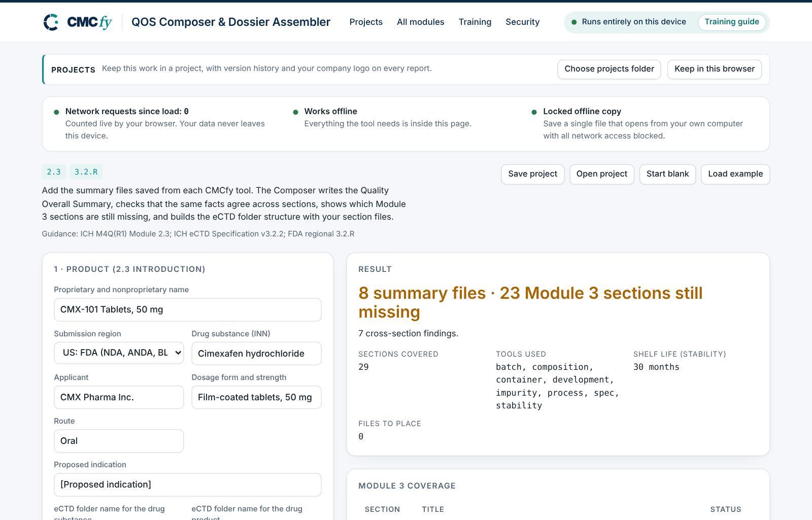Click the STATUS column header
The height and width of the screenshot is (520, 812).
point(725,509)
